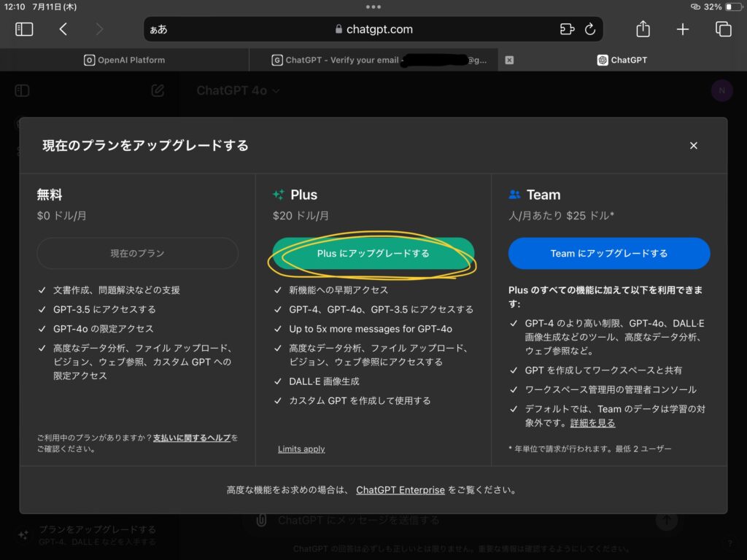This screenshot has width=747, height=560.
Task: Click Up to 5x more messages text
Action: pyautogui.click(x=371, y=329)
